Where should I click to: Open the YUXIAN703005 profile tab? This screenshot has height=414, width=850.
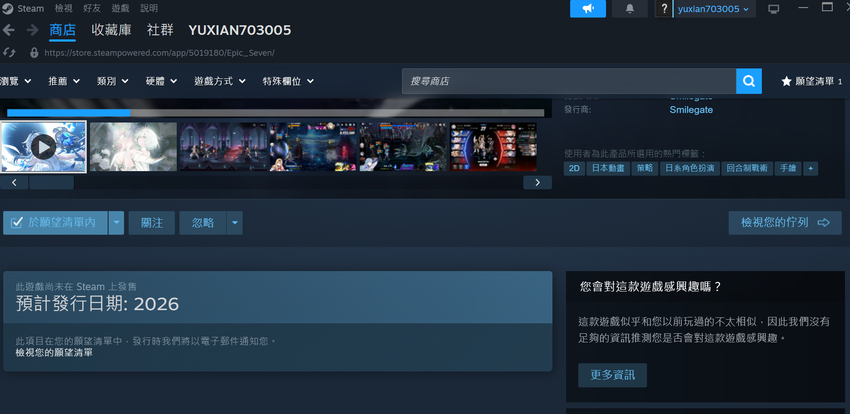click(240, 30)
